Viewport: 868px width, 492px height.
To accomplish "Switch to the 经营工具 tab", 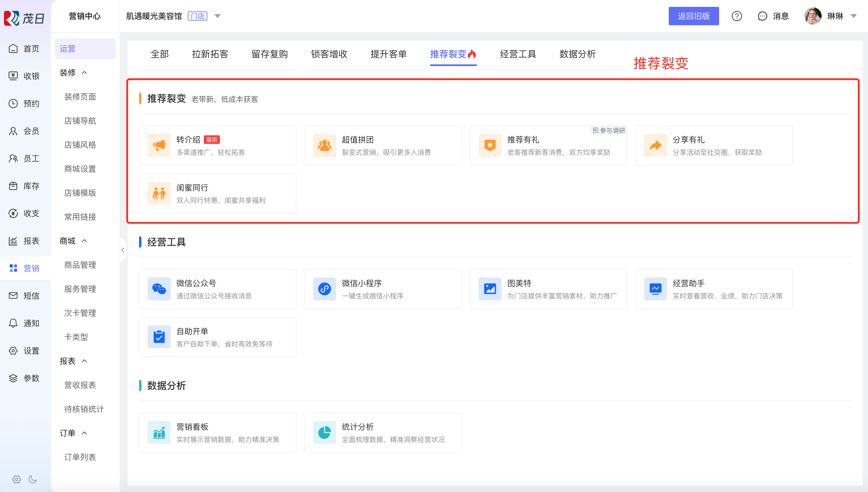I will (518, 54).
